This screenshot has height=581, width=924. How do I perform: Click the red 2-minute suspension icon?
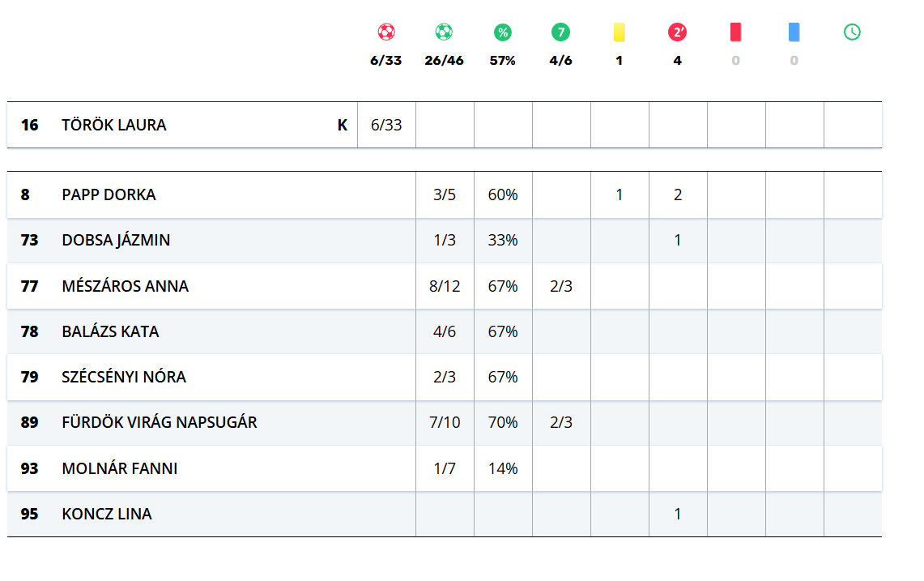(677, 32)
